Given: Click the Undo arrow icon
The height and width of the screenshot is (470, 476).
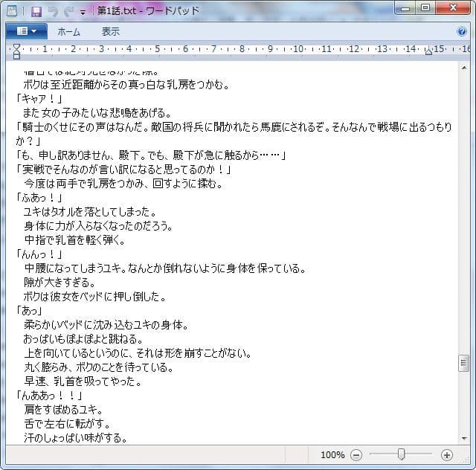Looking at the screenshot, I should click(x=52, y=11).
